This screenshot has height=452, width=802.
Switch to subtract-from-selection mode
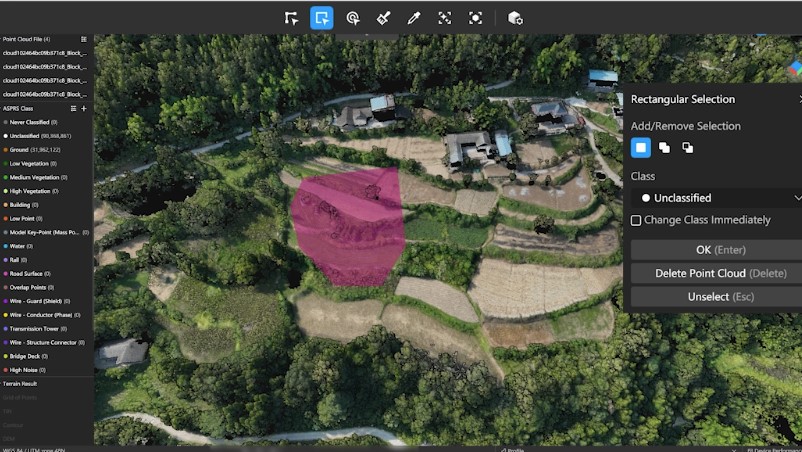pos(687,147)
